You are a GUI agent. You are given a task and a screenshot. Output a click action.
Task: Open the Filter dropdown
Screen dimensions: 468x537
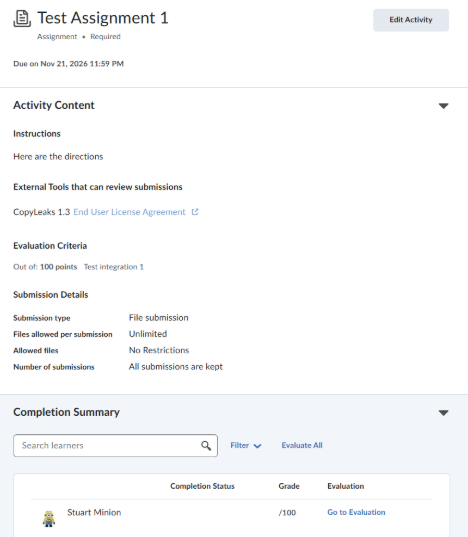pyautogui.click(x=245, y=446)
